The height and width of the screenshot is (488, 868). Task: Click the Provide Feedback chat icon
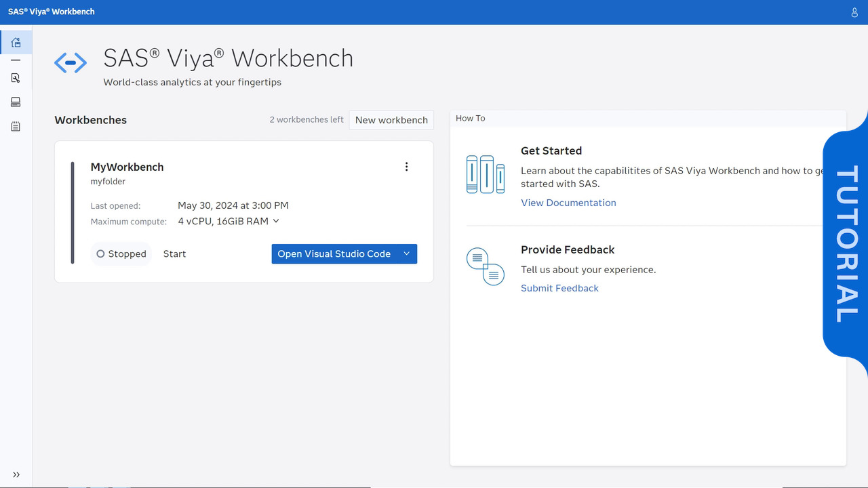pos(486,266)
